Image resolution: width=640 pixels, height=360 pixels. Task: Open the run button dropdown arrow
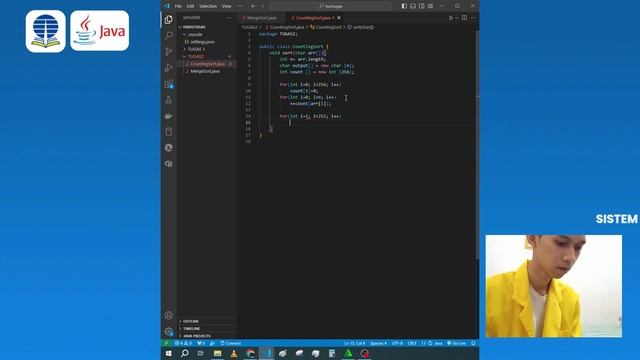(x=456, y=18)
